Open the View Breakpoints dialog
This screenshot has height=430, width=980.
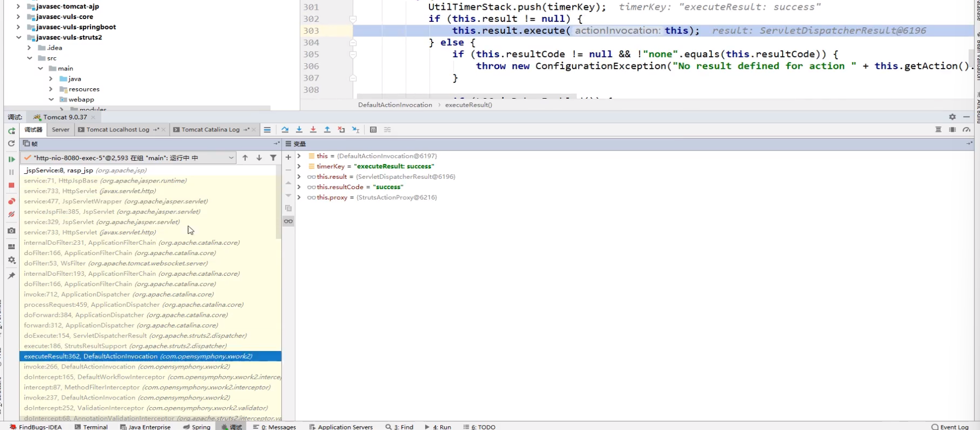click(11, 201)
